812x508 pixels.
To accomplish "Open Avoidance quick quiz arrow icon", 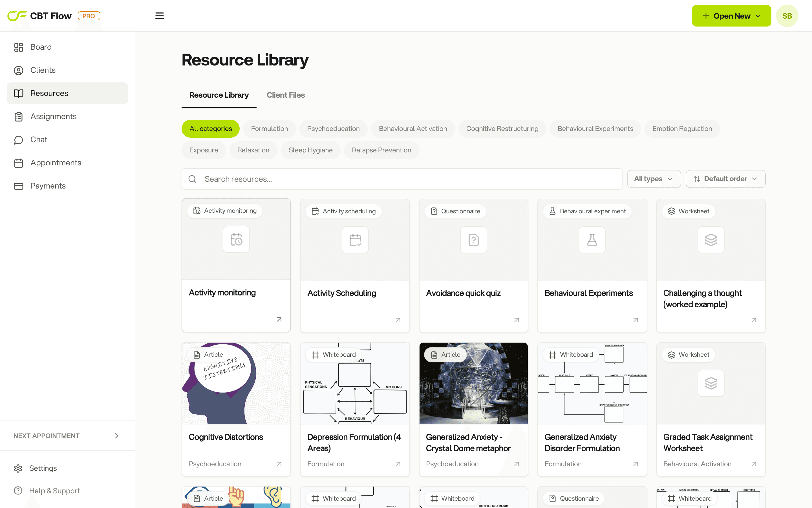I will [517, 320].
